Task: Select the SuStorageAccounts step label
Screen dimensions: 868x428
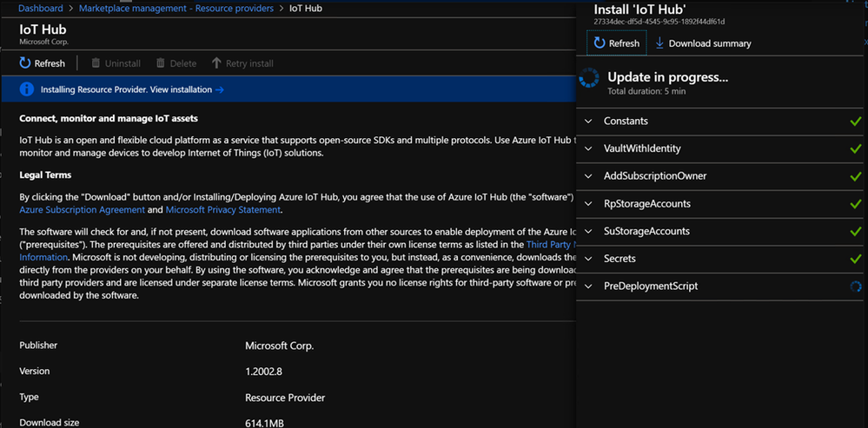Action: (x=646, y=231)
